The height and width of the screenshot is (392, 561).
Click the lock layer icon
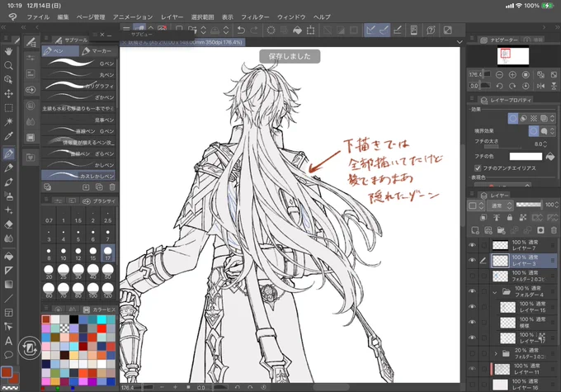click(x=510, y=217)
